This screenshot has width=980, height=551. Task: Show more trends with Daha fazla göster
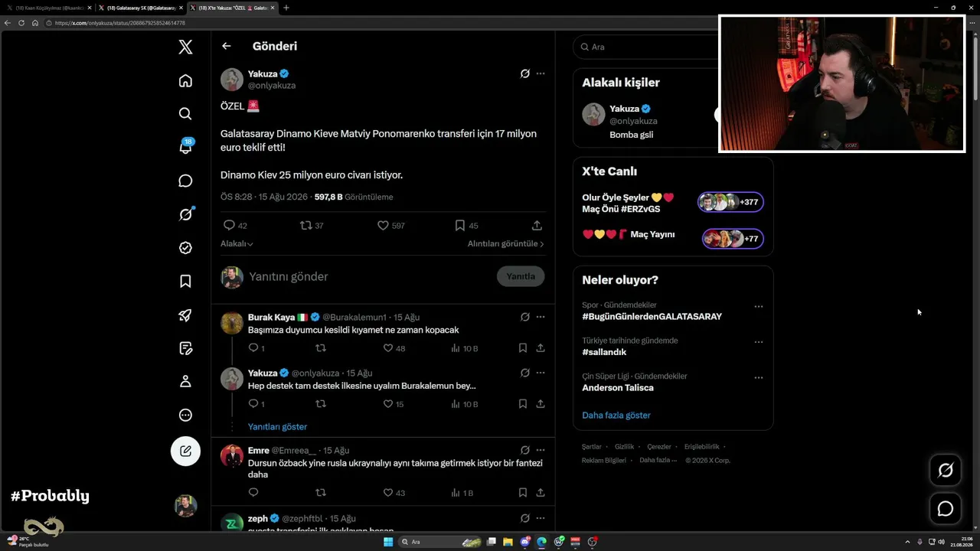point(616,416)
